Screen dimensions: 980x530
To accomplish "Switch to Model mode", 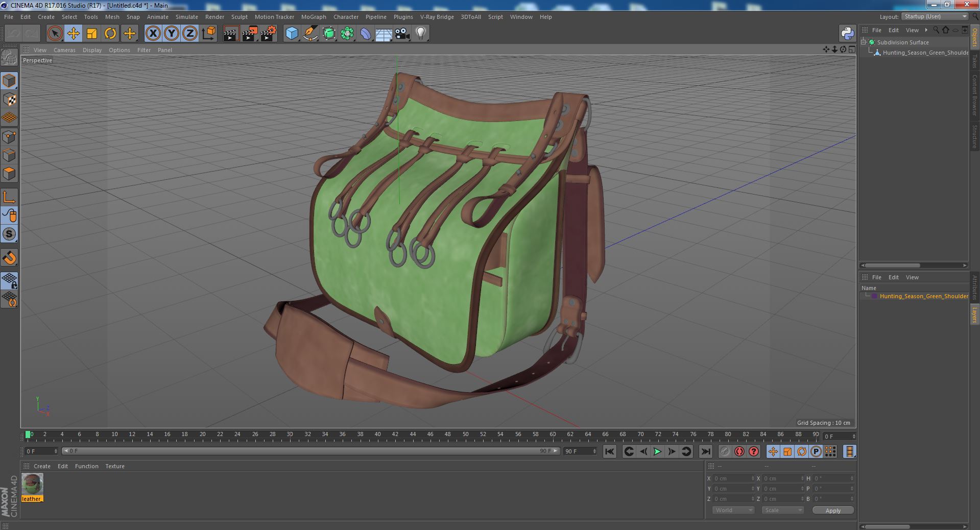I will [x=9, y=81].
